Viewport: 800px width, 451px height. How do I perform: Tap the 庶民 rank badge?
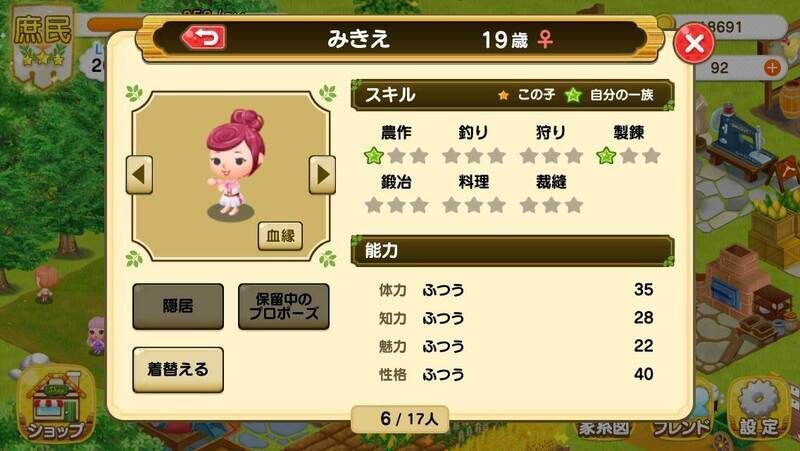point(43,45)
